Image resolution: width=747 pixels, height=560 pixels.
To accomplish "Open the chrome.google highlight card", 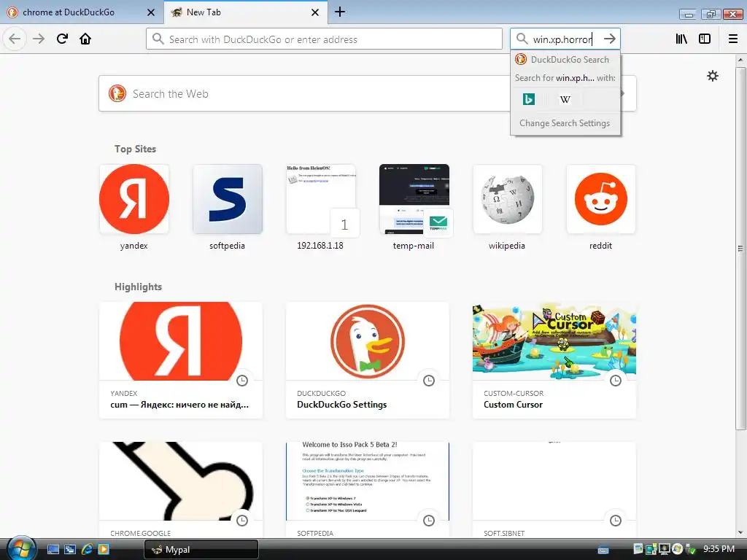I will pyautogui.click(x=181, y=491).
